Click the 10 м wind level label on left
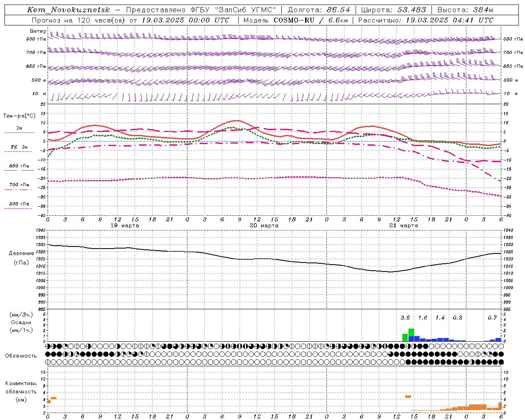Screen dimensions: 525x420 point(39,94)
